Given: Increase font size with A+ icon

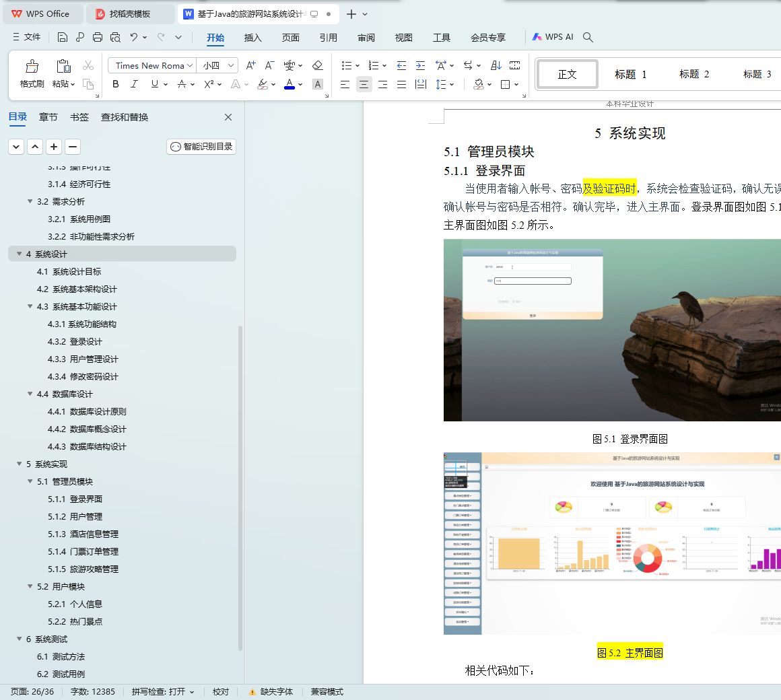Looking at the screenshot, I should pyautogui.click(x=250, y=65).
